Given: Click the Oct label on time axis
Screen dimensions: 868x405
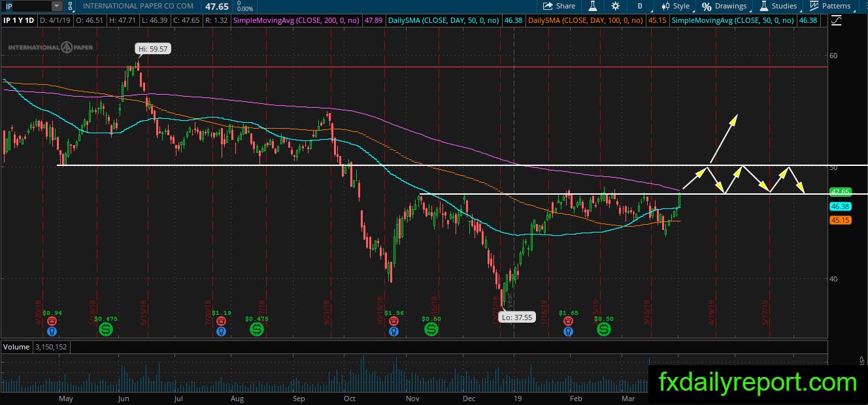Looking at the screenshot, I should (x=350, y=398).
